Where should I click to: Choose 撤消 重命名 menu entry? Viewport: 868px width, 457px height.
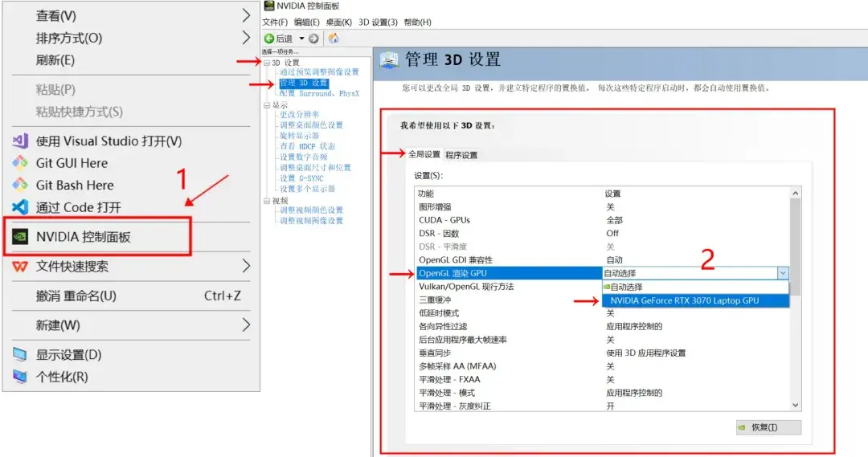click(x=132, y=296)
